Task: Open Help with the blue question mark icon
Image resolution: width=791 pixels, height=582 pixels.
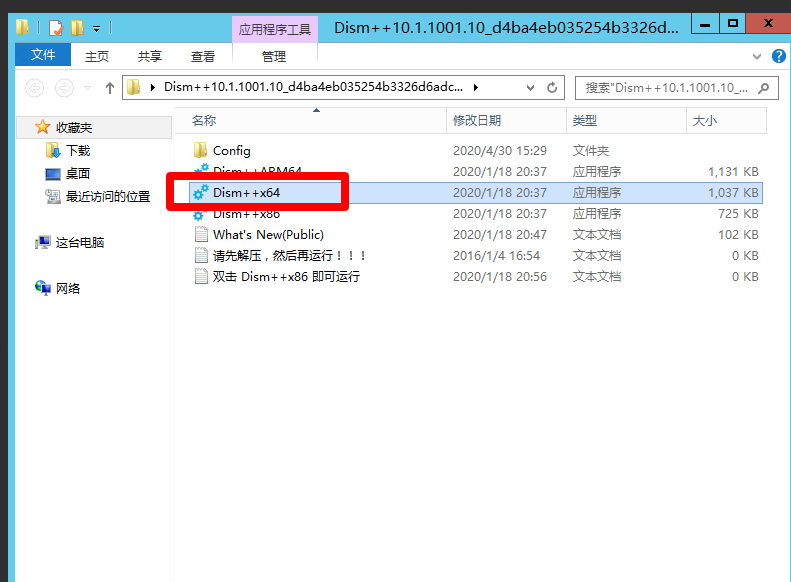Action: point(778,56)
